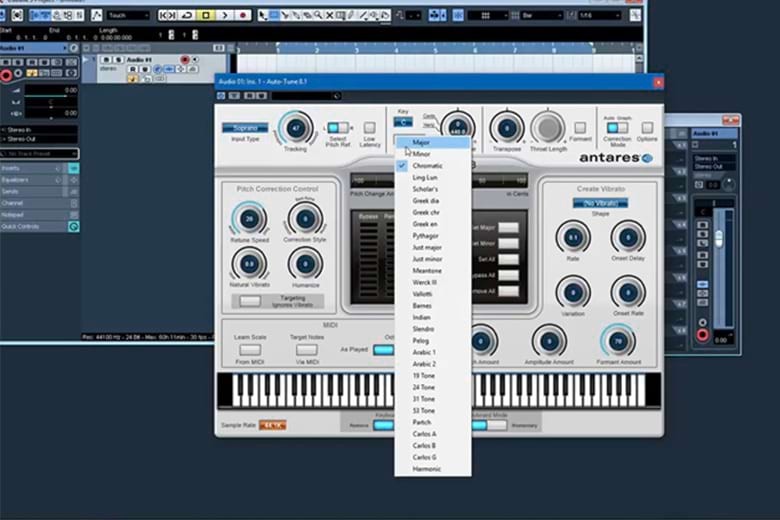This screenshot has width=780, height=520.
Task: Toggle the Targeting Ignores Vibrato button
Action: click(250, 301)
